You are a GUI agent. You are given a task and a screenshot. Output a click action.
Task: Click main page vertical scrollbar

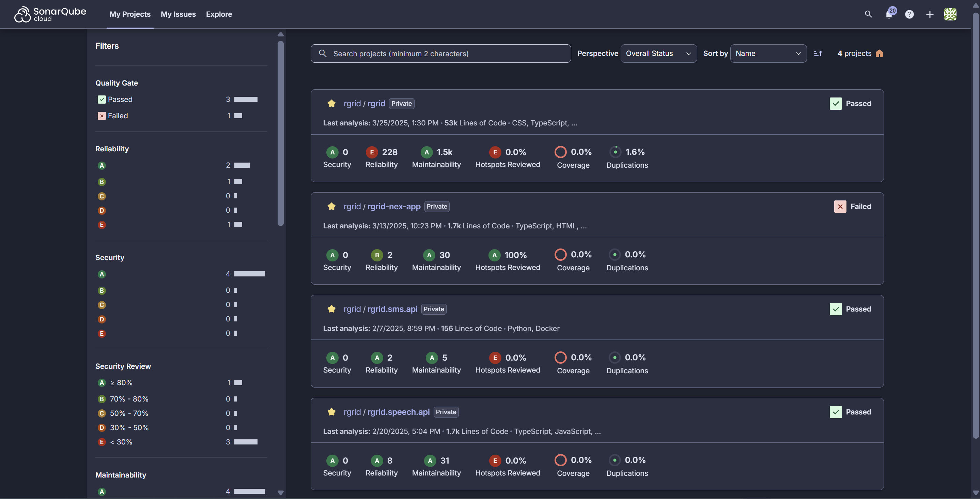pyautogui.click(x=976, y=226)
